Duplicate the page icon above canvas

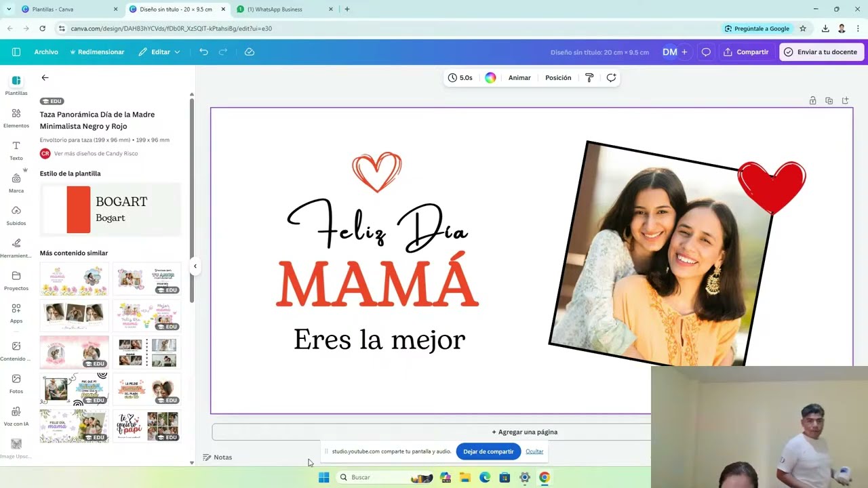(829, 101)
